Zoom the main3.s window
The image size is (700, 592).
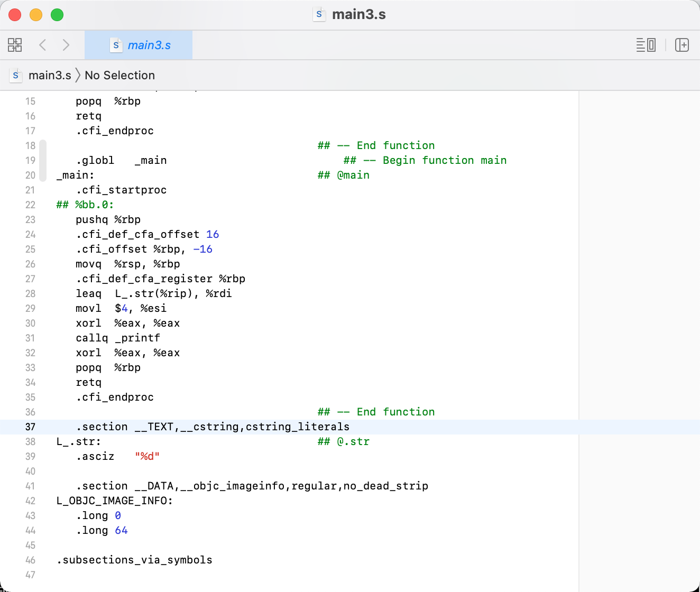click(57, 15)
